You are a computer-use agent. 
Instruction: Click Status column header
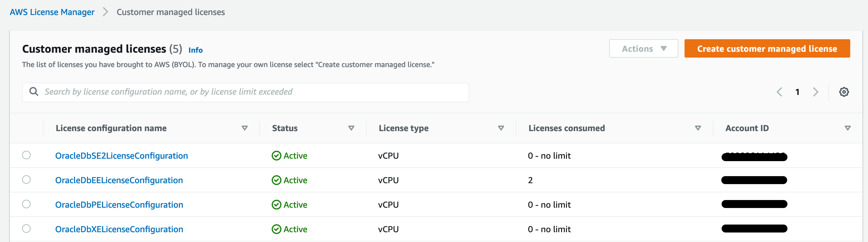pos(285,128)
